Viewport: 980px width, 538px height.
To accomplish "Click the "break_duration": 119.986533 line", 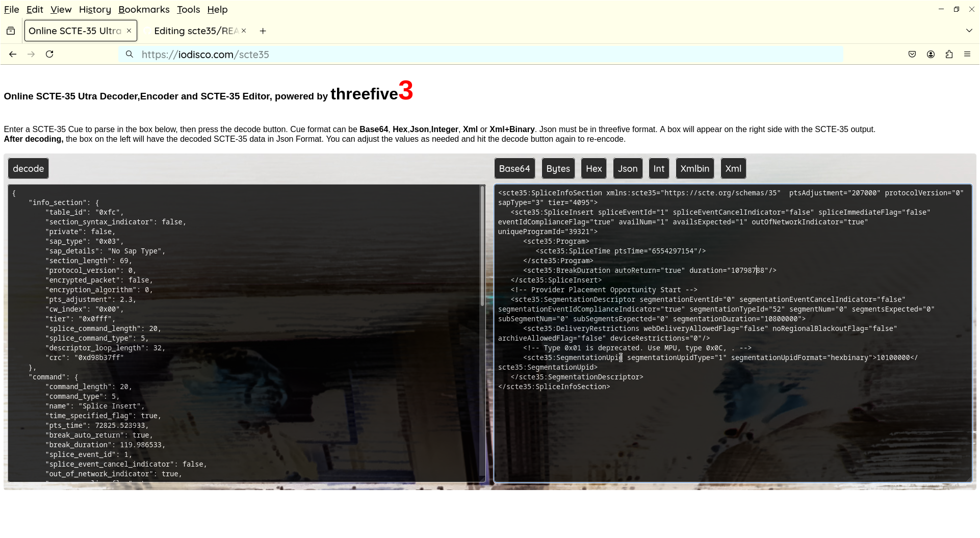I will [x=106, y=445].
